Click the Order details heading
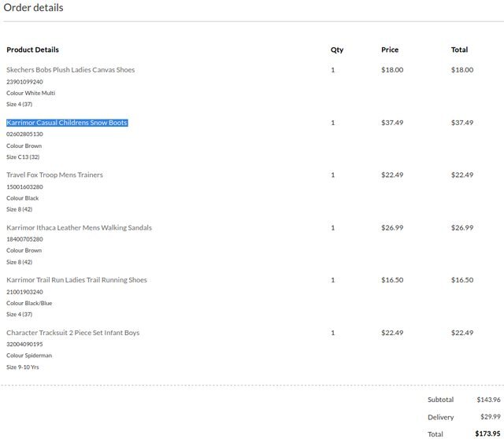Screen dimensions: 504x439 tap(33, 7)
